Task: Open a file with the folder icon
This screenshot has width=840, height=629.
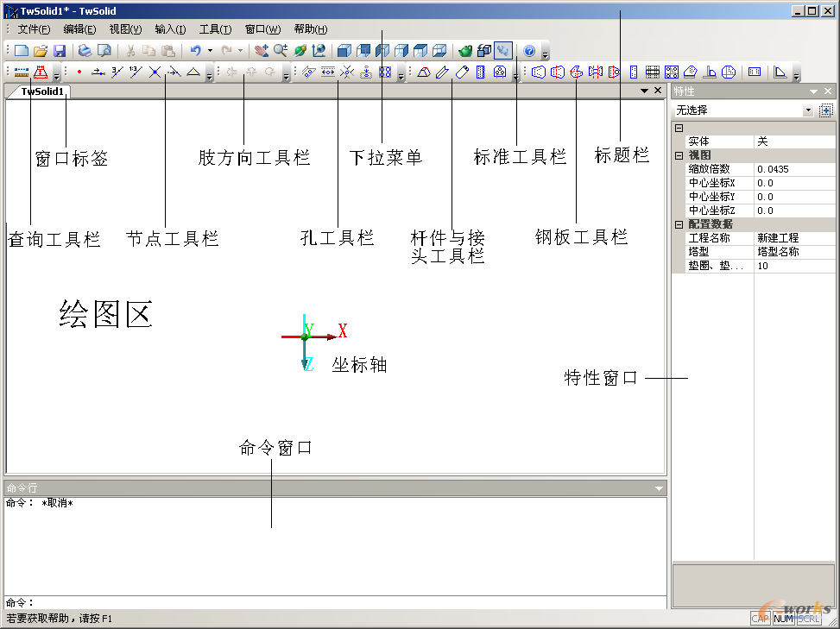Action: 41,51
